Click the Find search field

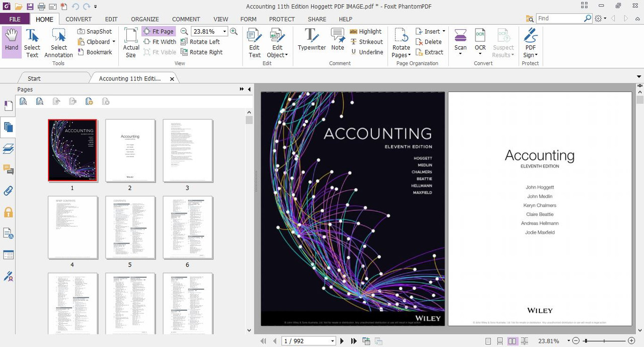click(x=559, y=19)
